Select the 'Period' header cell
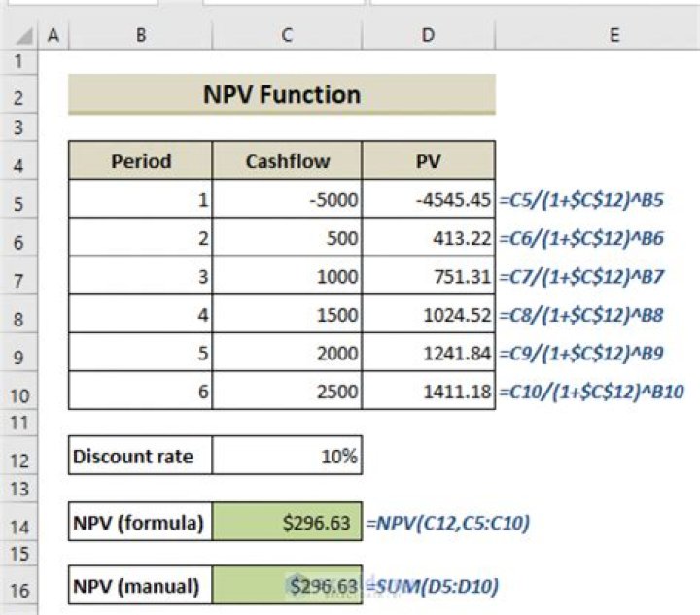The height and width of the screenshot is (615, 700). point(141,160)
